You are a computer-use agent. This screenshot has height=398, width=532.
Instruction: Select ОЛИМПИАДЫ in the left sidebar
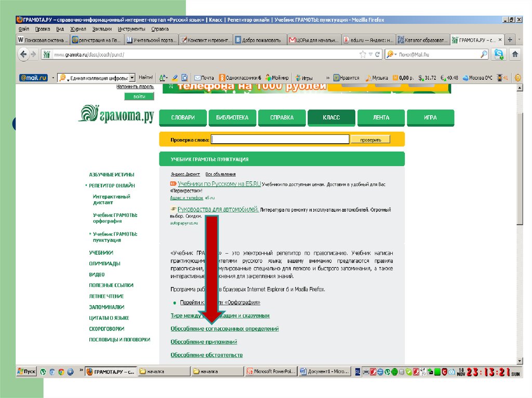104,264
